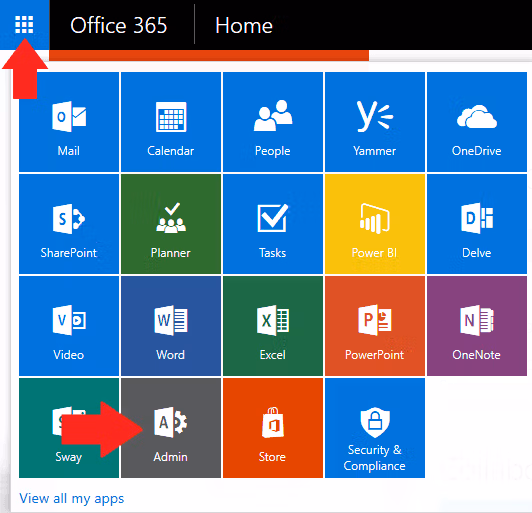Viewport: 532px width, 513px height.
Task: Open the Tasks tile
Action: click(x=273, y=224)
